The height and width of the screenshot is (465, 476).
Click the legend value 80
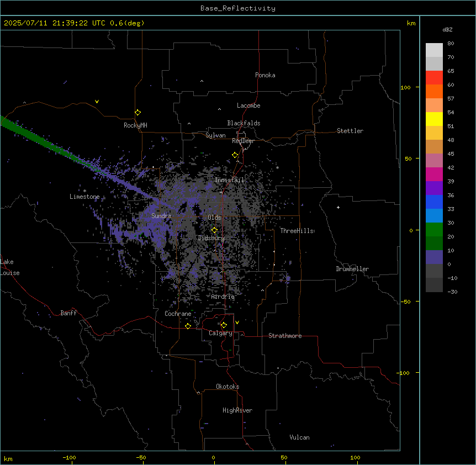tap(451, 44)
